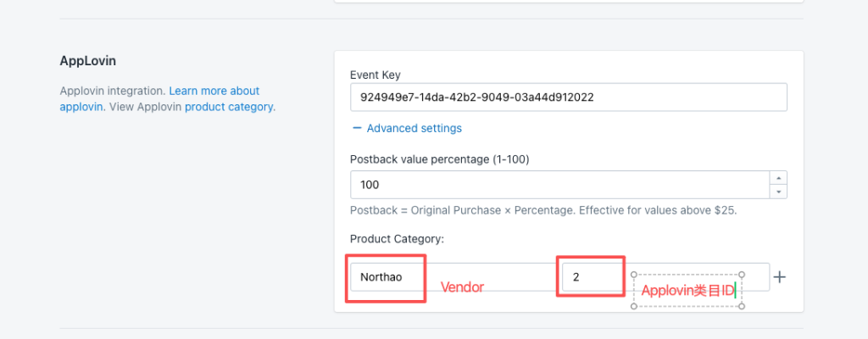This screenshot has height=339, width=868.
Task: Click the plus icon to add a product category
Action: pos(781,277)
